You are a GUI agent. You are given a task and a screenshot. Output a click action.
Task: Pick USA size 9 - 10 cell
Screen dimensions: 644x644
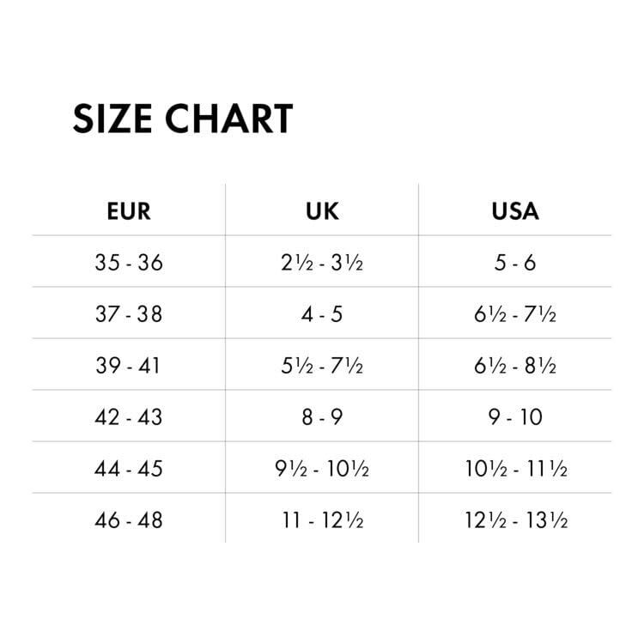pos(515,417)
